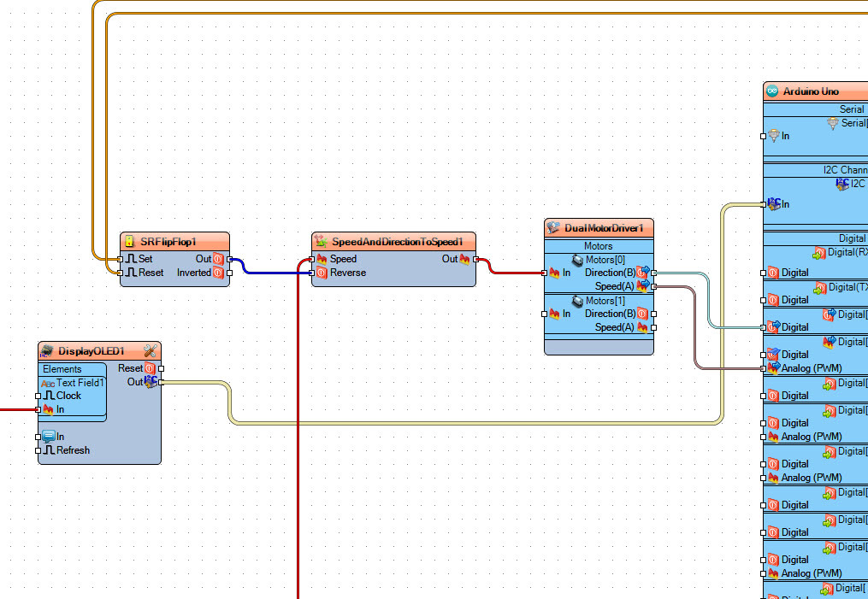Image resolution: width=868 pixels, height=599 pixels.
Task: Click the Motors[0] In pin
Action: (544, 273)
